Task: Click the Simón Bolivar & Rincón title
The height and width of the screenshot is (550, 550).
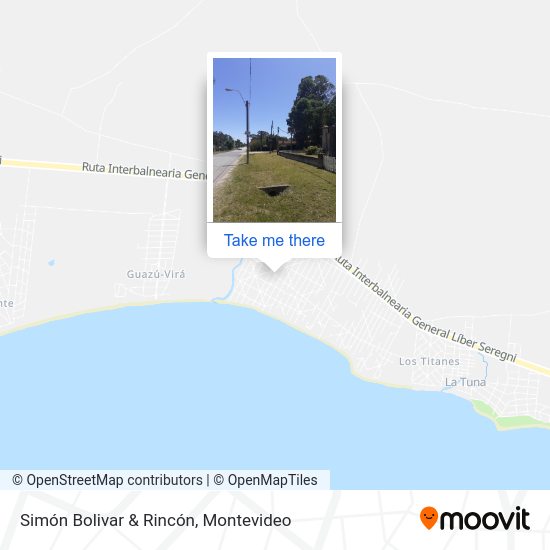Action: 155,520
